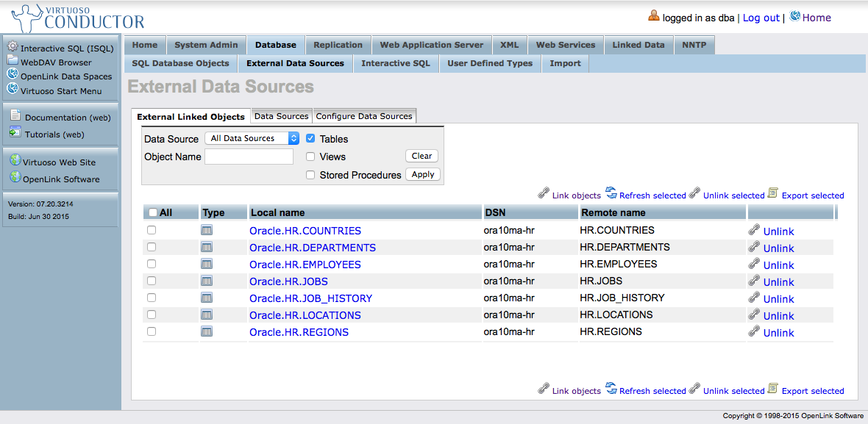868x424 pixels.
Task: Click the Tutorials (web) icon in sidebar
Action: click(x=15, y=133)
